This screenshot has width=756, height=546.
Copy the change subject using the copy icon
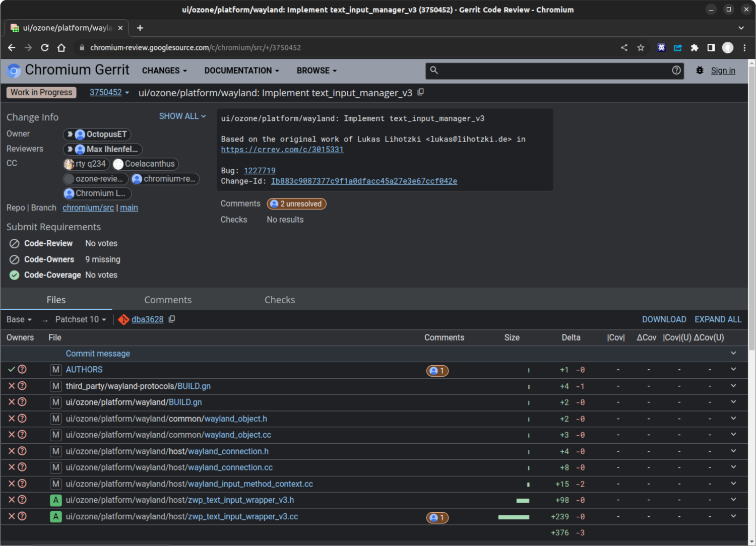tap(420, 92)
